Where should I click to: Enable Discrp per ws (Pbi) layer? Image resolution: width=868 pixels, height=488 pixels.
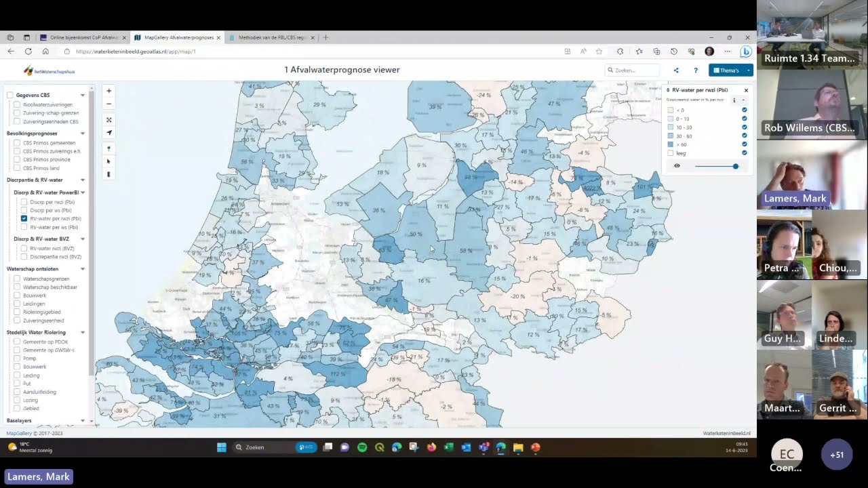click(24, 210)
